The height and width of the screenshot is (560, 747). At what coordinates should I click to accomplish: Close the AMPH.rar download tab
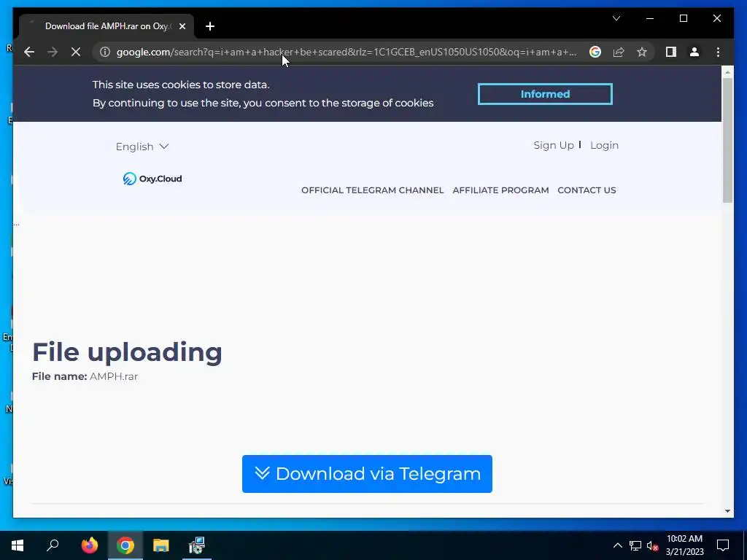click(182, 26)
